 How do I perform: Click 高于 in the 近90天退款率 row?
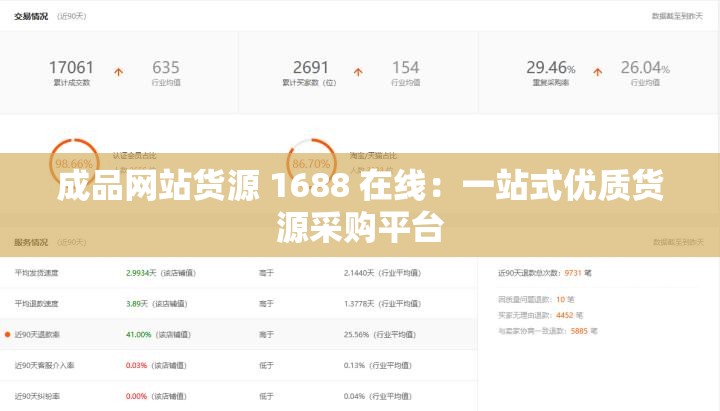[266, 334]
